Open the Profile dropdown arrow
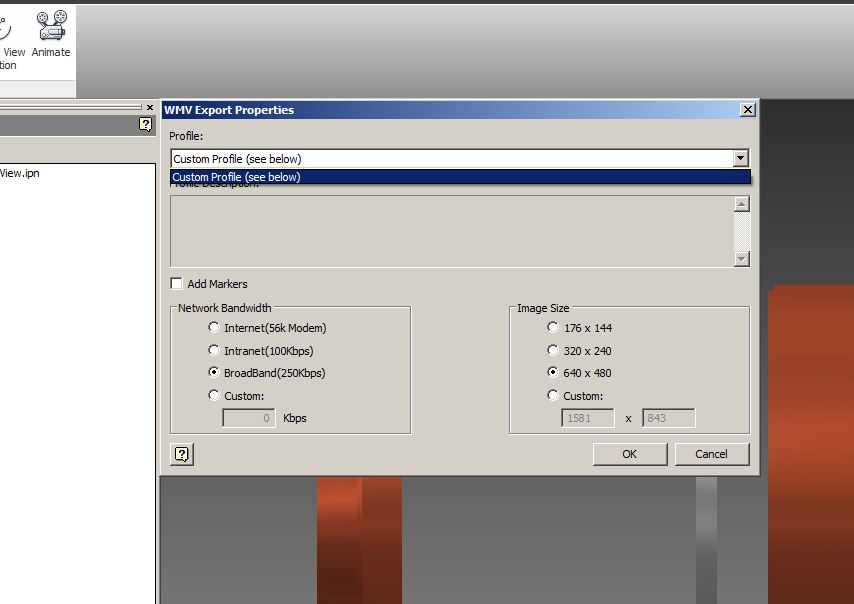This screenshot has height=604, width=854. (x=740, y=158)
